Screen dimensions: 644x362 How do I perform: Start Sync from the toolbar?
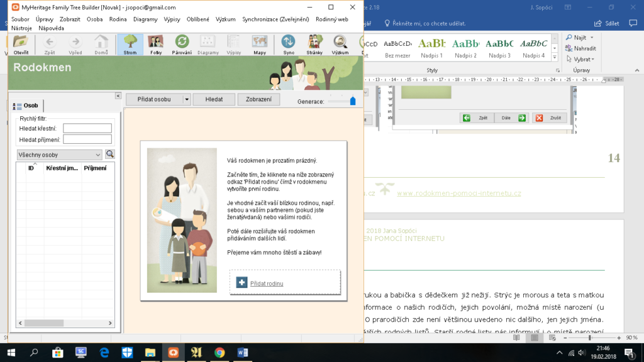(x=288, y=45)
